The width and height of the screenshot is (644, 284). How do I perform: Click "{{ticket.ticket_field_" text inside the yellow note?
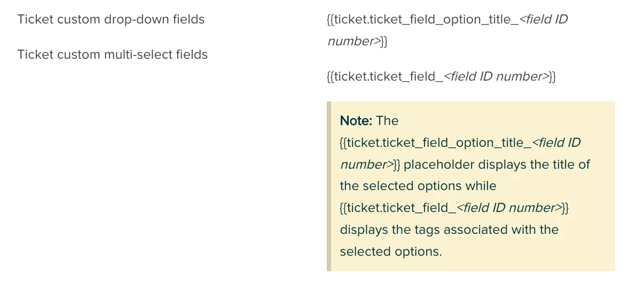click(x=398, y=208)
